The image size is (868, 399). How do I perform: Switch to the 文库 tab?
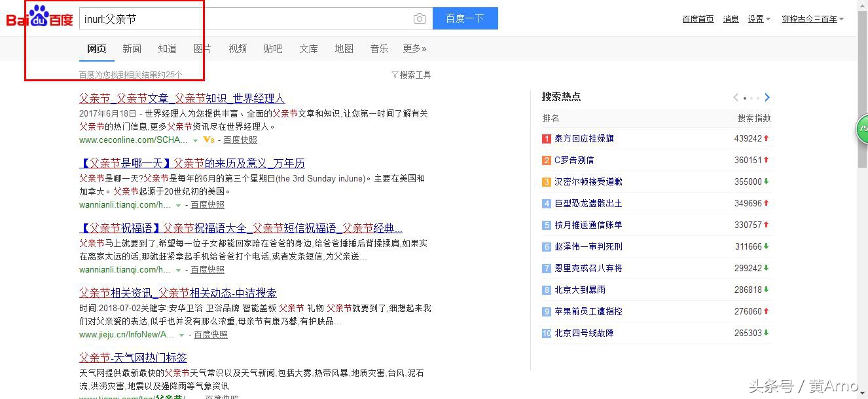[x=308, y=48]
